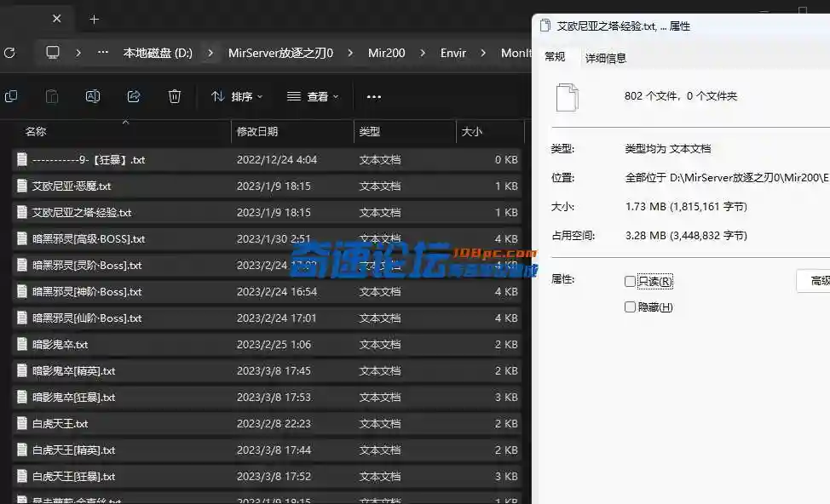Click date 2022/12/24 4:04 cell
830x504 pixels.
point(277,160)
